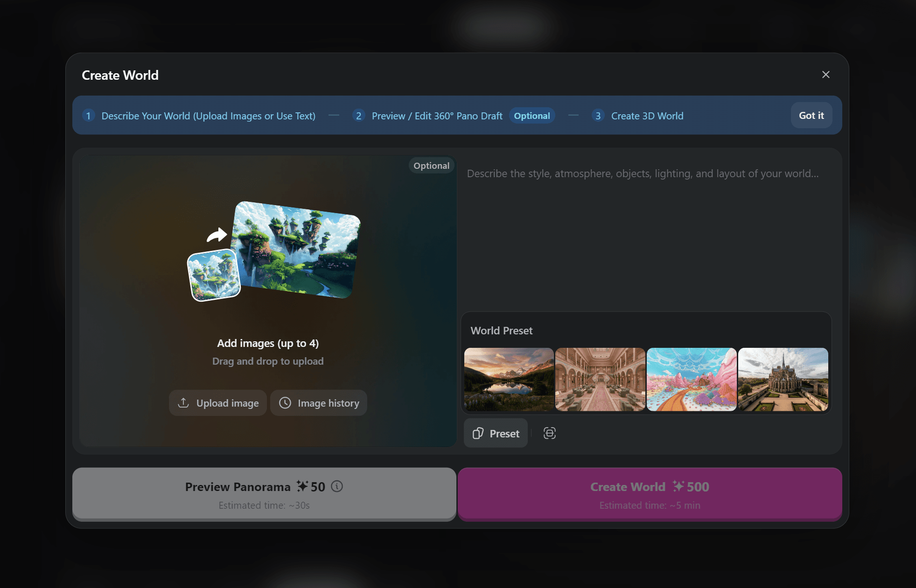Image resolution: width=916 pixels, height=588 pixels.
Task: Choose the pink candy land preset
Action: [x=692, y=380]
